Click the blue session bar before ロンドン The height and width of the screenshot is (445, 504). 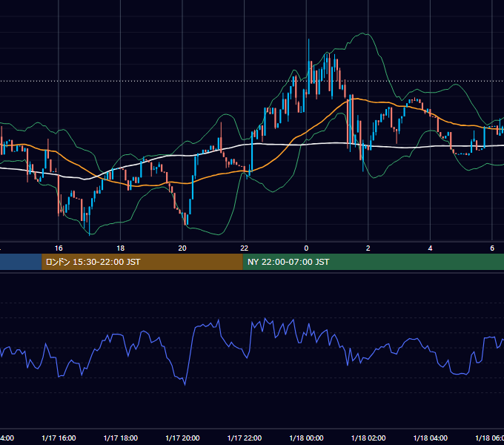(x=21, y=262)
